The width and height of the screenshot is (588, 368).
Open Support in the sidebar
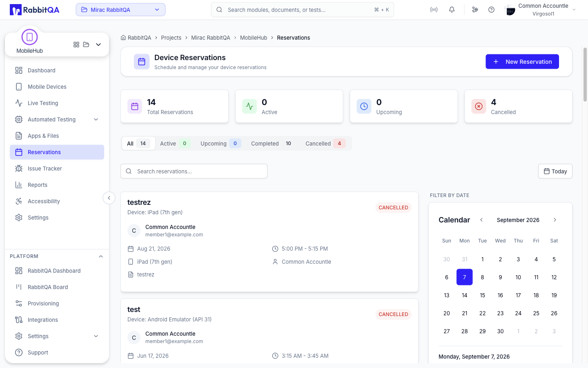tap(57, 352)
